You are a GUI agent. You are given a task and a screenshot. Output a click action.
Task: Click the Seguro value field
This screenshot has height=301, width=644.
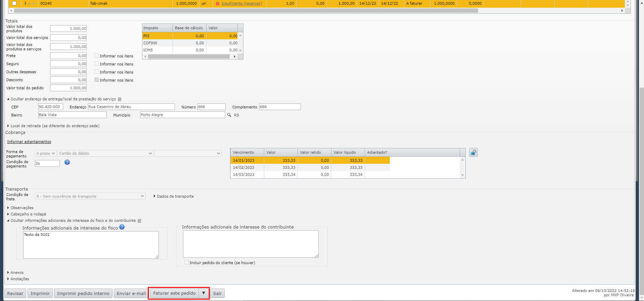(x=68, y=64)
